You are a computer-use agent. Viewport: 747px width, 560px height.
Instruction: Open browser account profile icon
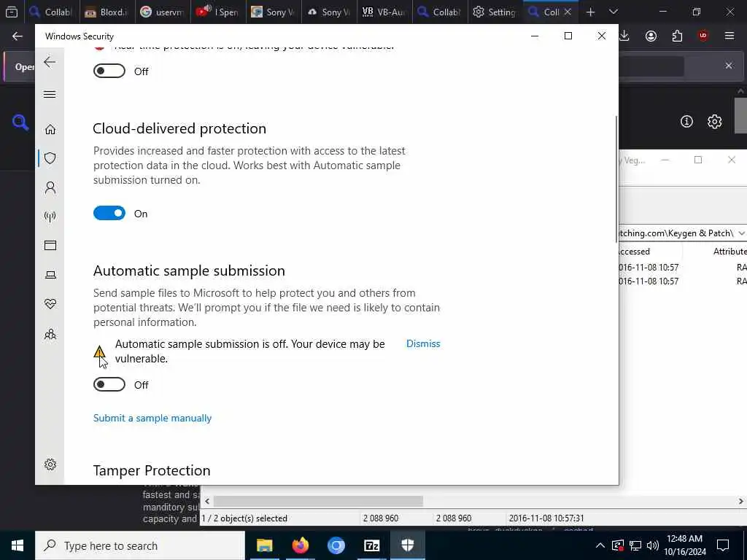pyautogui.click(x=651, y=36)
